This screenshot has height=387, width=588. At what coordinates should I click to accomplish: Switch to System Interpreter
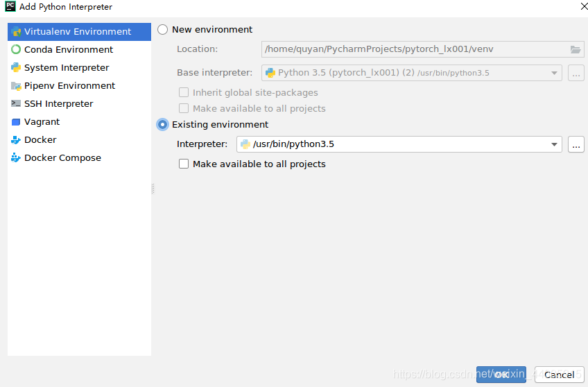pyautogui.click(x=79, y=67)
